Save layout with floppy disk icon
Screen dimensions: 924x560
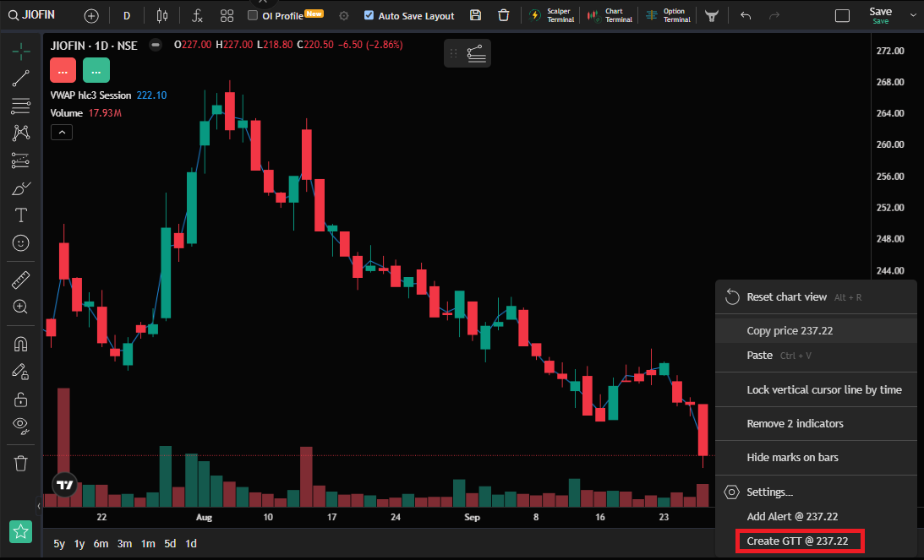point(476,15)
